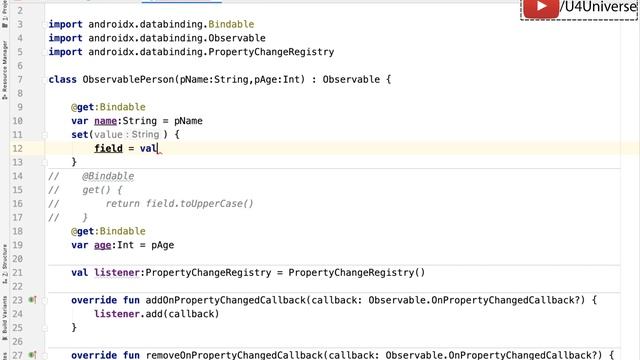
Task: Click the fold end marker at line 13
Action: pos(44,162)
